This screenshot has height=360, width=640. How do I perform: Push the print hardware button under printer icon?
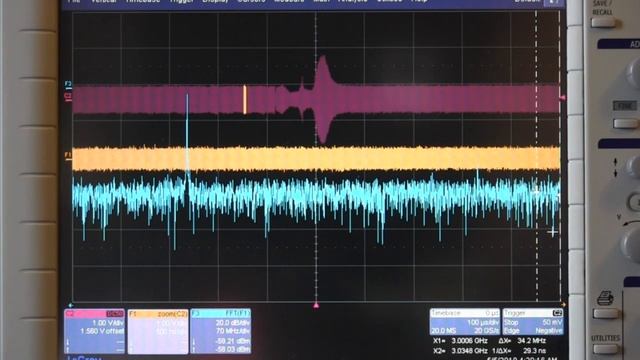point(605,313)
